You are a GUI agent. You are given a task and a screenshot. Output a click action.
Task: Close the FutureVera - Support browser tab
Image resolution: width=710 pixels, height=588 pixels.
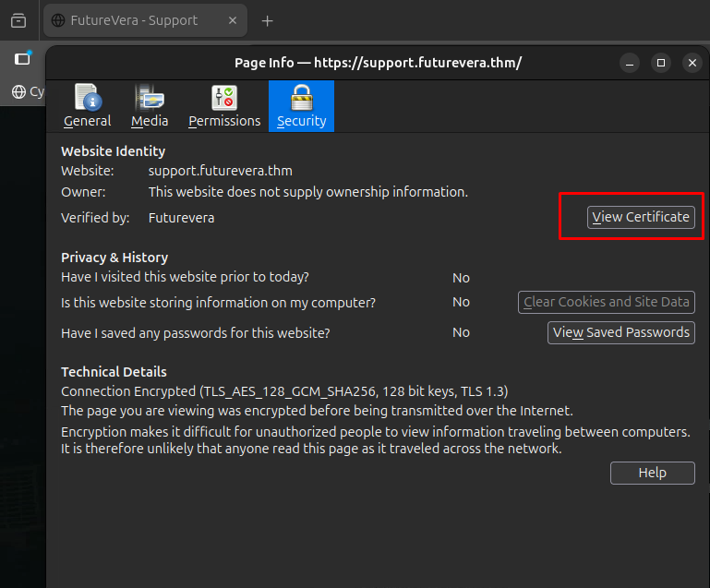coord(233,20)
